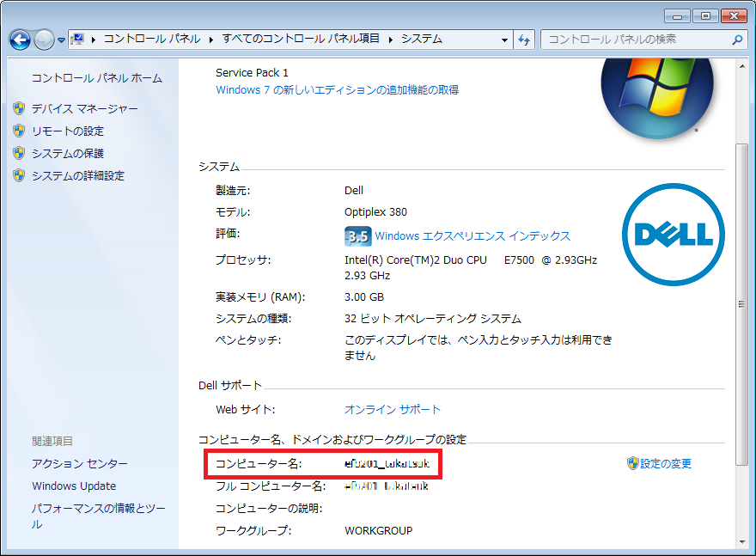Open Windows Update link
756x556 pixels.
point(74,486)
